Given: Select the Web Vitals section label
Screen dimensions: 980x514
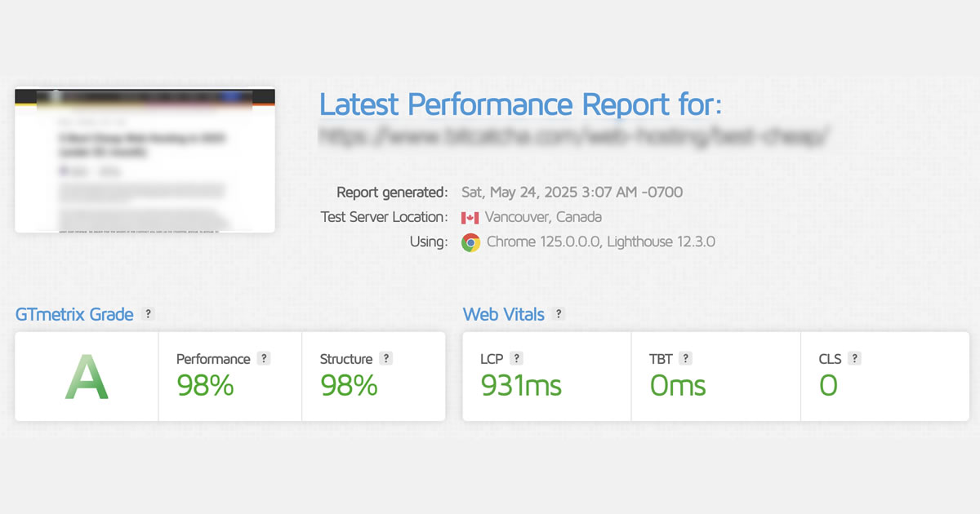Looking at the screenshot, I should pyautogui.click(x=502, y=313).
